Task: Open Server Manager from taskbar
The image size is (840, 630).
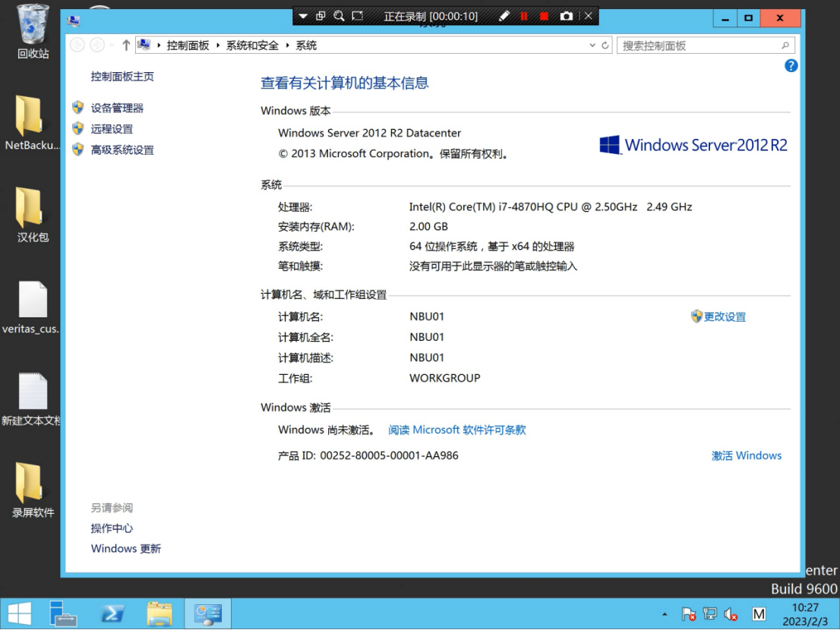Action: [64, 613]
